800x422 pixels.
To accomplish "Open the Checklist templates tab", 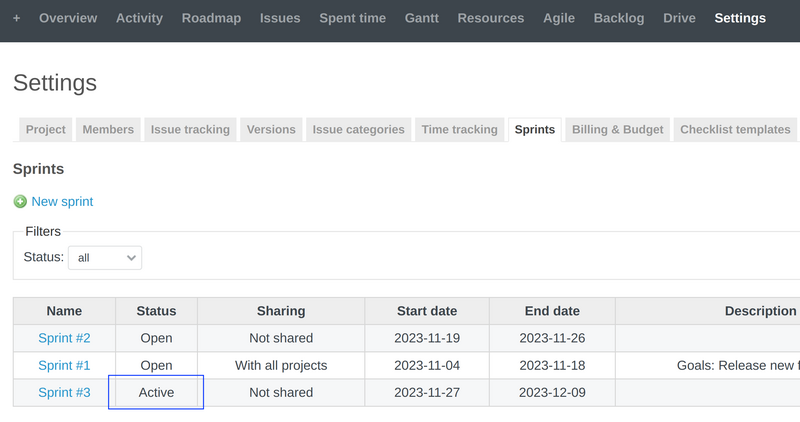I will point(735,130).
